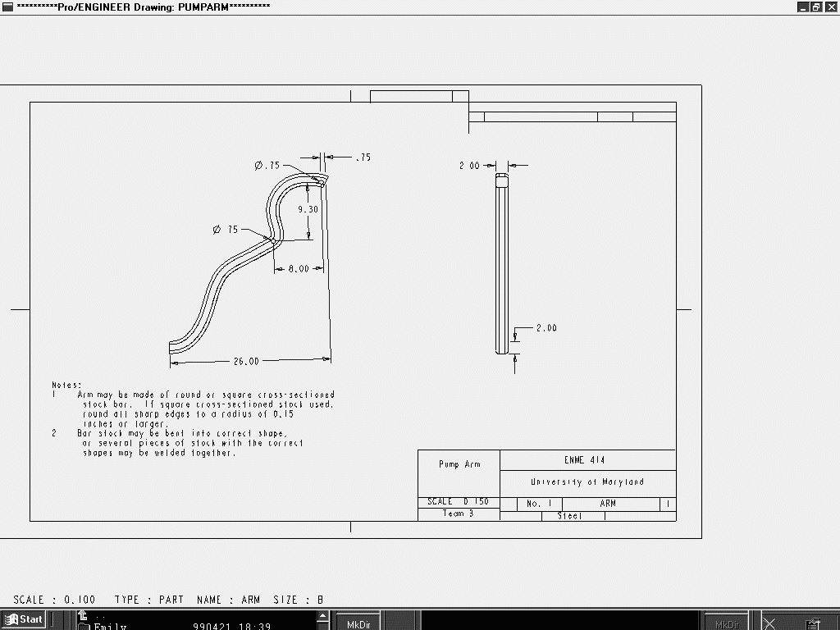Pick the 8.00 horizontal dimension

point(299,268)
